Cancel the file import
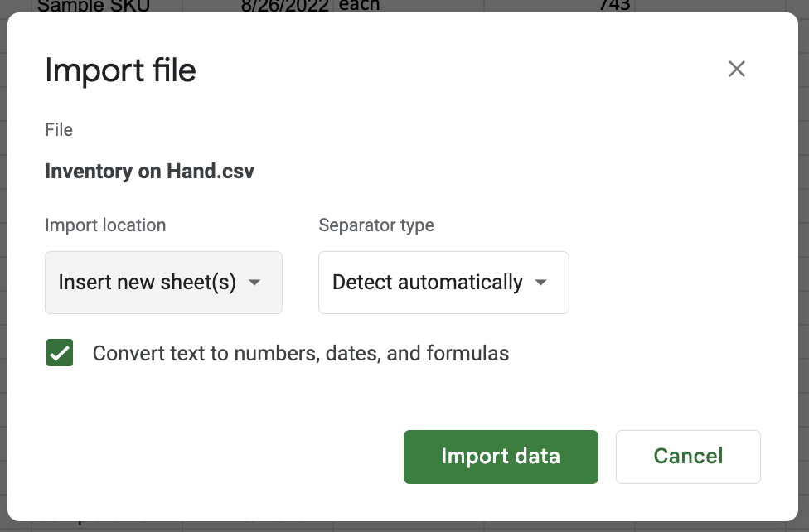This screenshot has width=809, height=532. [x=688, y=457]
